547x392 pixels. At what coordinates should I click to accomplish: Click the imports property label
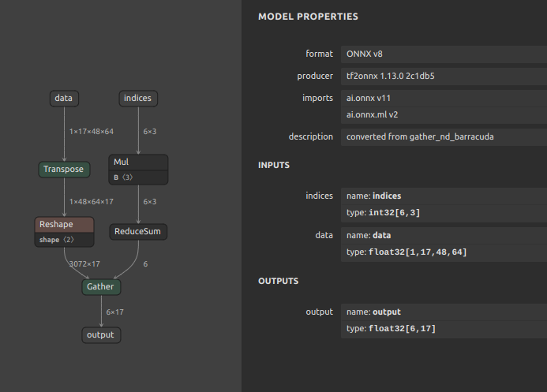(318, 99)
